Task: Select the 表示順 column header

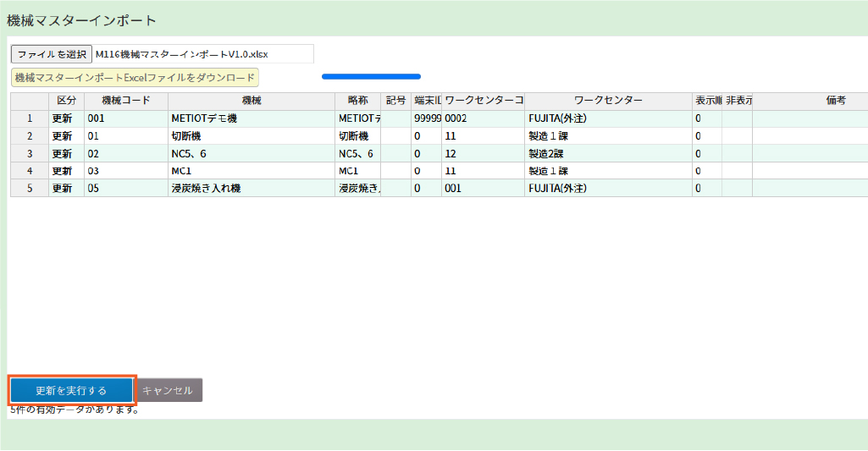Action: tap(706, 101)
